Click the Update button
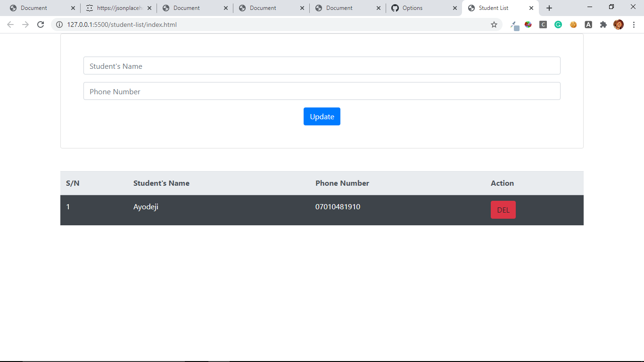The height and width of the screenshot is (362, 644). (x=322, y=116)
